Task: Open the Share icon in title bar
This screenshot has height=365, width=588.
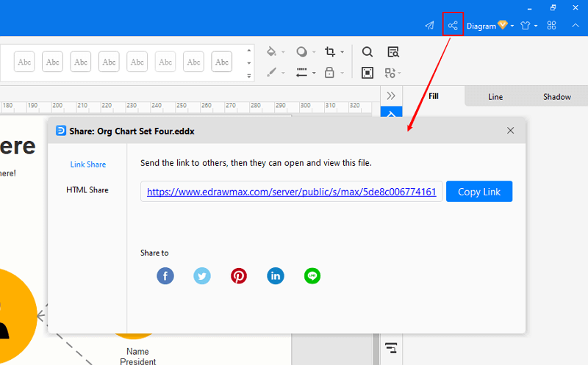Action: pos(453,26)
